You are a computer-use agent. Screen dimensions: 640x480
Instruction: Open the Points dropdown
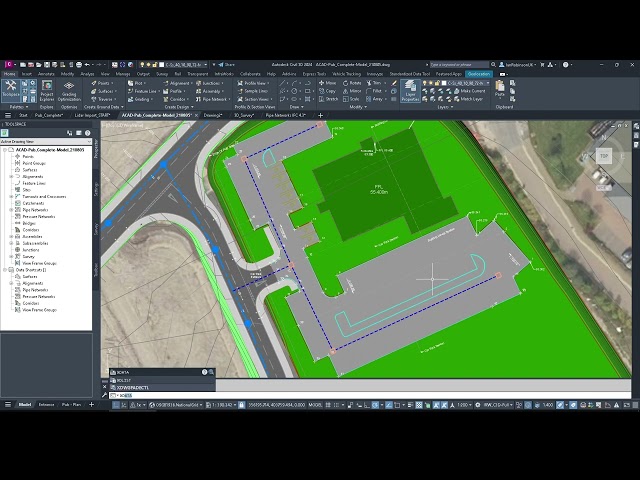pos(101,83)
